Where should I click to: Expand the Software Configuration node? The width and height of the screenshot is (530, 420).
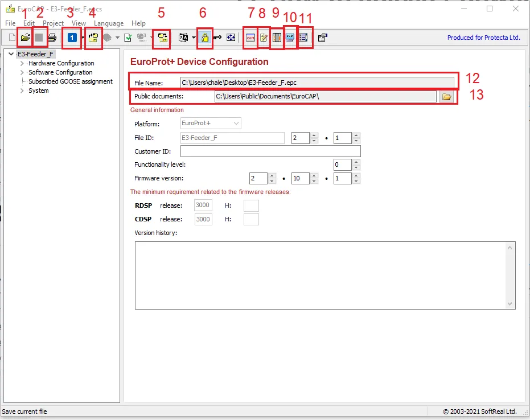22,72
